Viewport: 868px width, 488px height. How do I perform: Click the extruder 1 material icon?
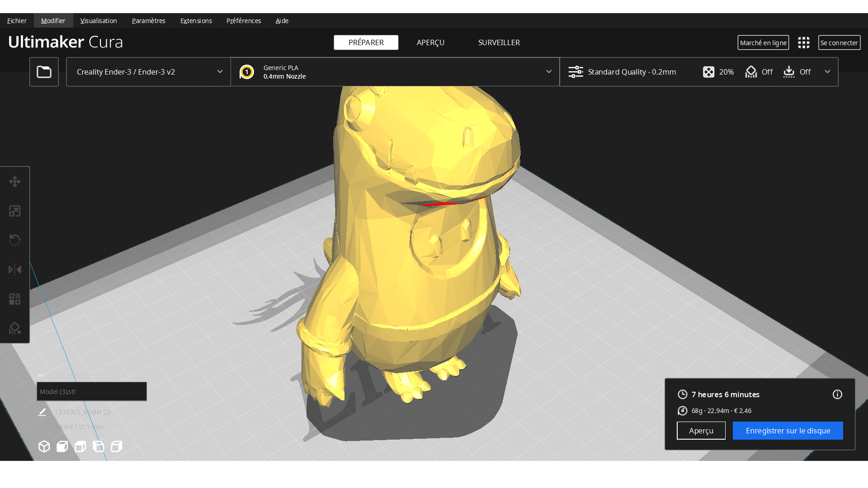(247, 72)
